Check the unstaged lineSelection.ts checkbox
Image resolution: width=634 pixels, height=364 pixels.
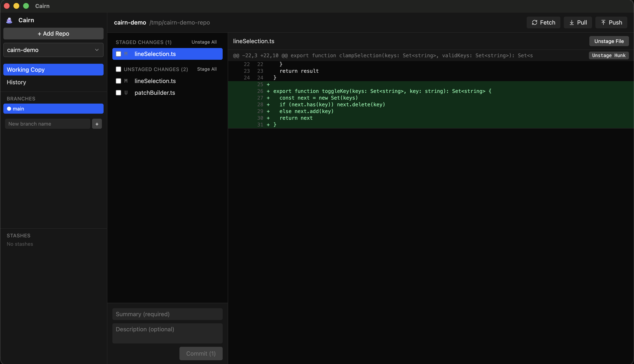point(118,81)
